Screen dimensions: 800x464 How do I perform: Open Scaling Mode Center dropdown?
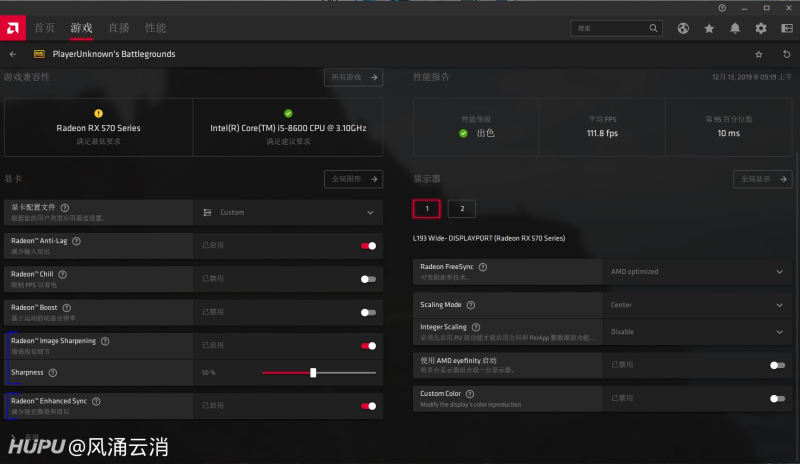(697, 305)
